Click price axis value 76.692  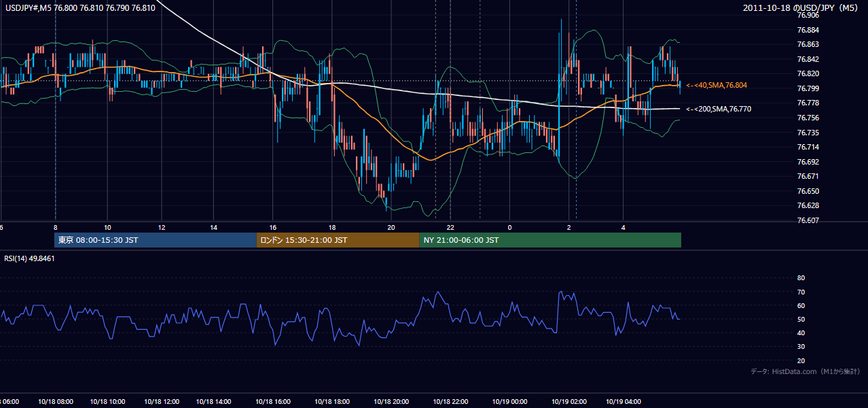(808, 162)
